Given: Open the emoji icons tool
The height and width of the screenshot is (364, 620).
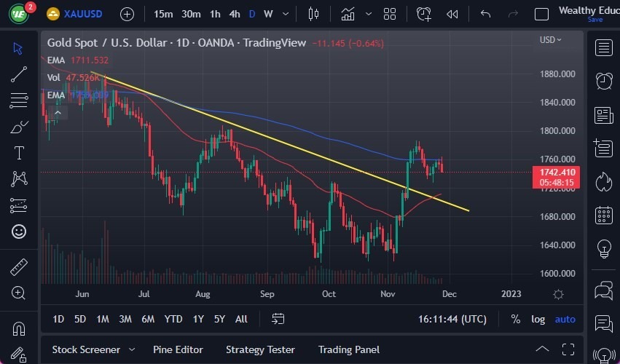Looking at the screenshot, I should click(x=19, y=232).
